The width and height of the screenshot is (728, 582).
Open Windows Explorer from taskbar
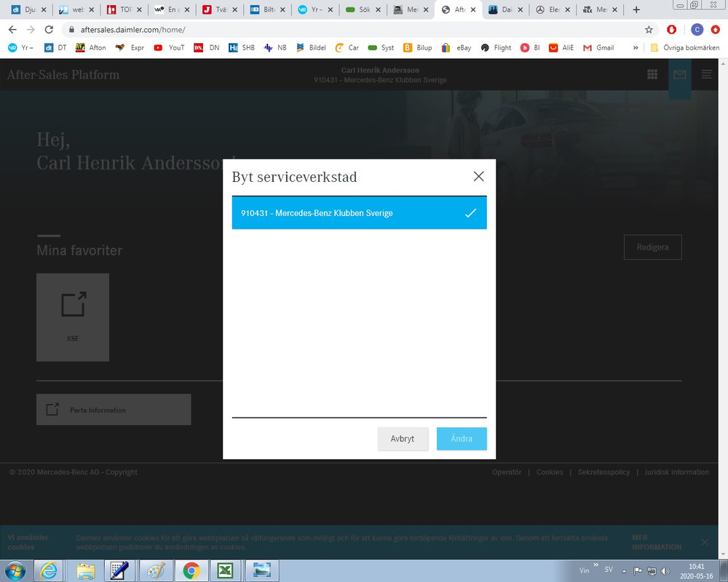point(85,570)
